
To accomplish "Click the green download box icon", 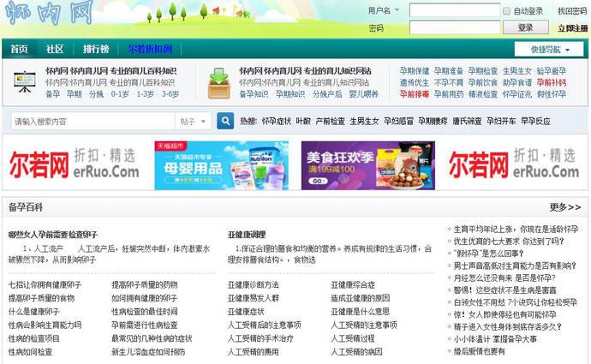I will click(218, 82).
